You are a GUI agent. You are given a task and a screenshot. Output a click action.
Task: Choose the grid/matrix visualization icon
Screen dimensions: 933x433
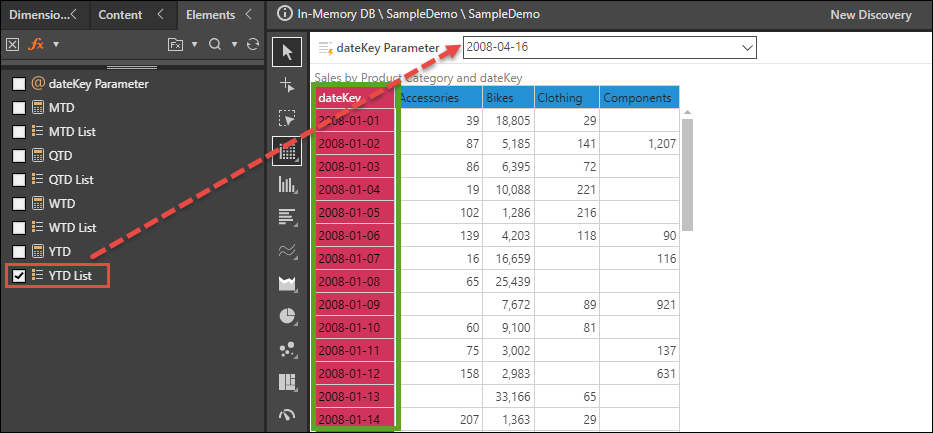(x=288, y=151)
